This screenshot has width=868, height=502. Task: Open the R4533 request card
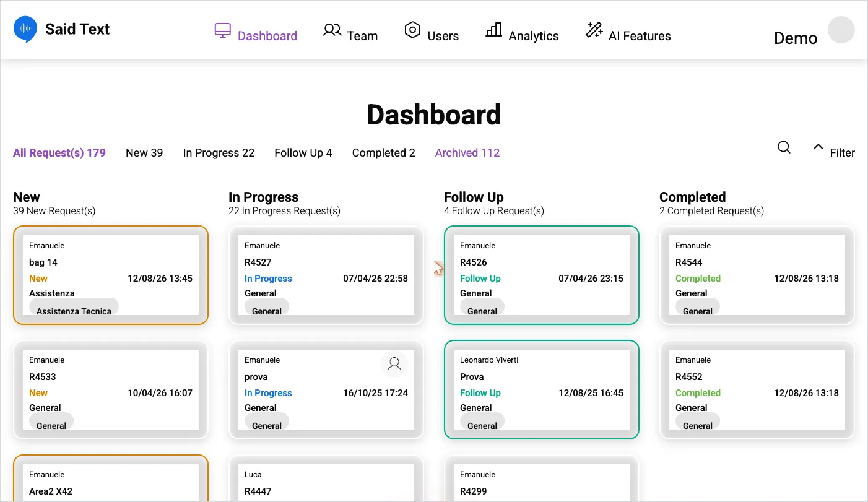tap(111, 390)
